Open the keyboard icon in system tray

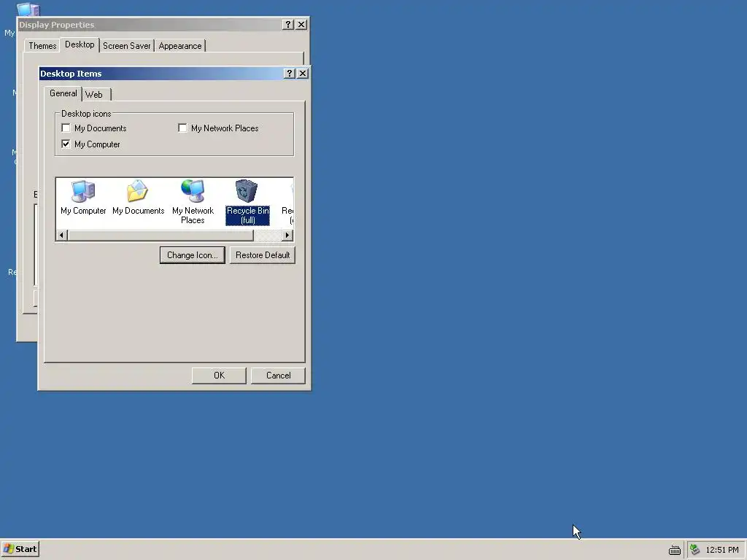[675, 550]
